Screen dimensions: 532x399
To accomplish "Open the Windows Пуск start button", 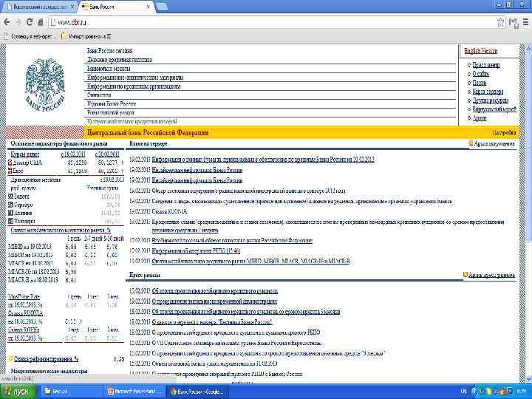I will [x=17, y=392].
